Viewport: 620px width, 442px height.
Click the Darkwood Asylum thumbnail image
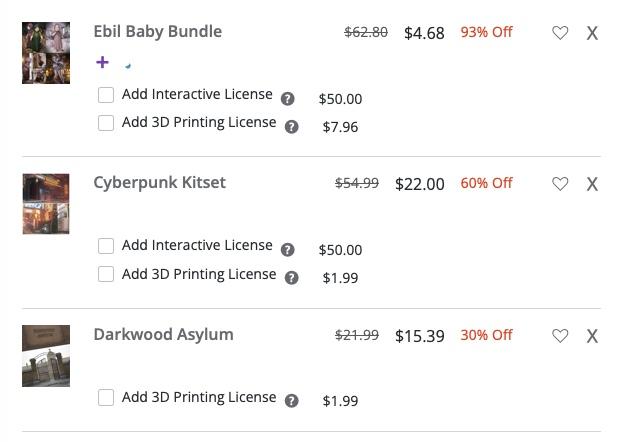pos(46,355)
